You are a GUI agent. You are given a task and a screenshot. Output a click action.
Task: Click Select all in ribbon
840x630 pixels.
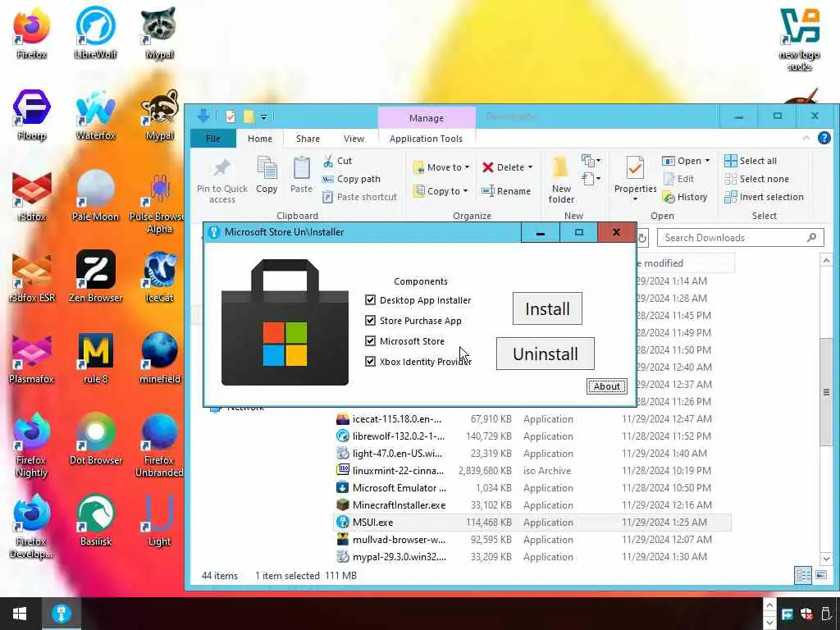coord(751,161)
